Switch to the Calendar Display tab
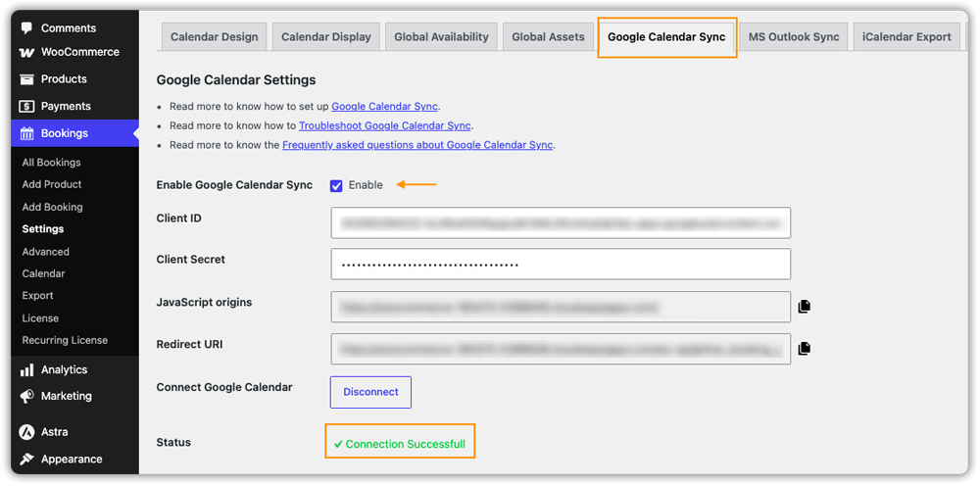980x486 pixels. point(326,37)
